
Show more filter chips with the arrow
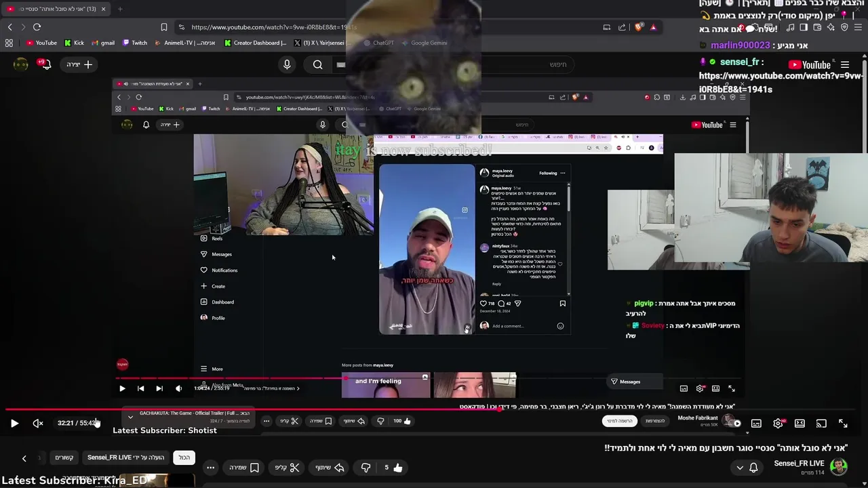coord(24,458)
